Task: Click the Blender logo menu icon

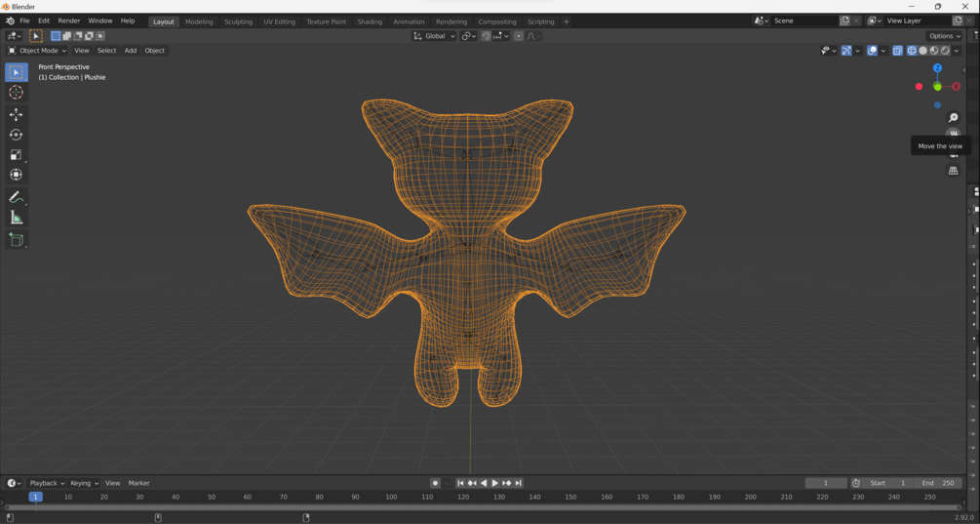Action: 10,20
